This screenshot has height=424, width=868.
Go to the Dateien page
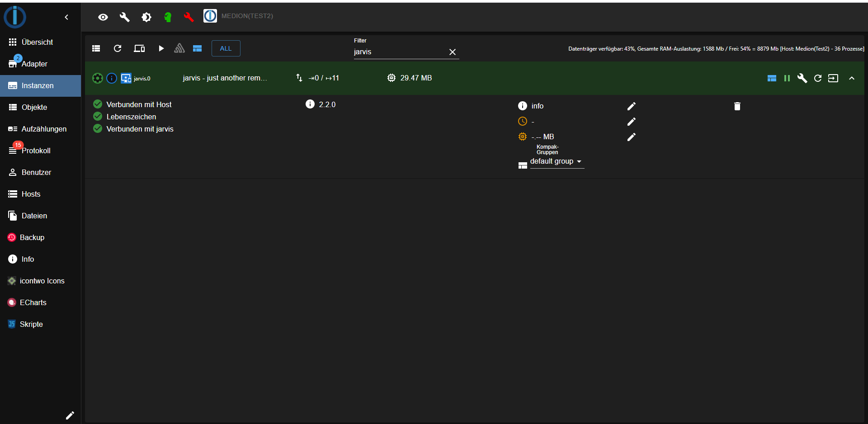pyautogui.click(x=41, y=216)
